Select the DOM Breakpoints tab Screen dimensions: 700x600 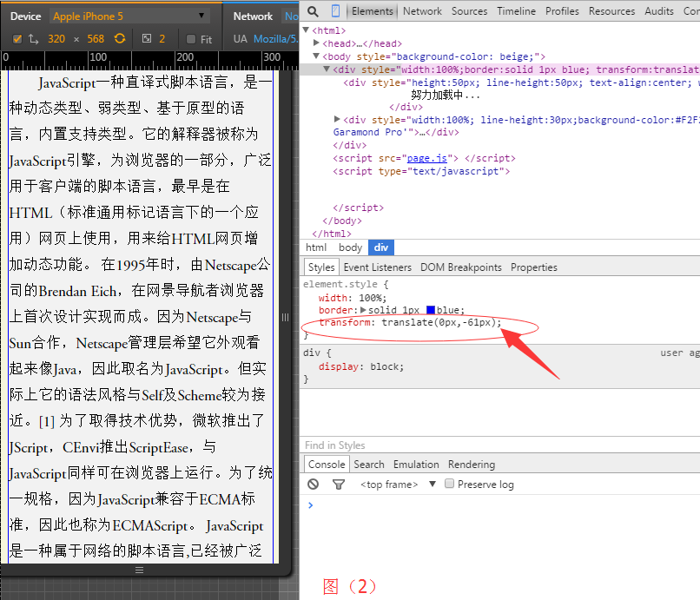[x=461, y=267]
